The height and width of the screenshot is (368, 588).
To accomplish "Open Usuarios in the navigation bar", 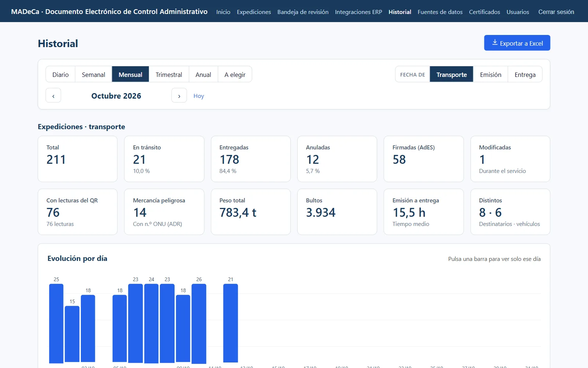I will 518,12.
